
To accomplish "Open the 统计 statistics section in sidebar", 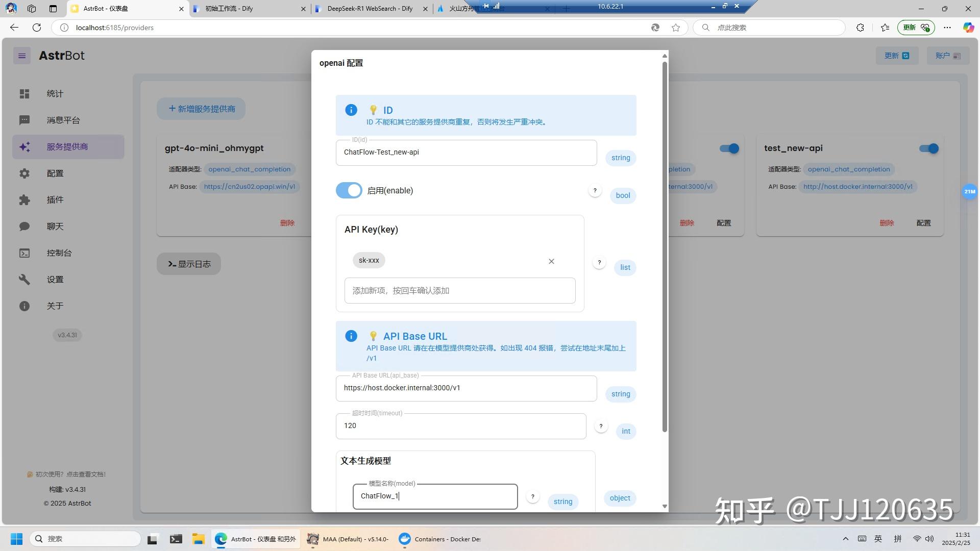I will tap(55, 94).
